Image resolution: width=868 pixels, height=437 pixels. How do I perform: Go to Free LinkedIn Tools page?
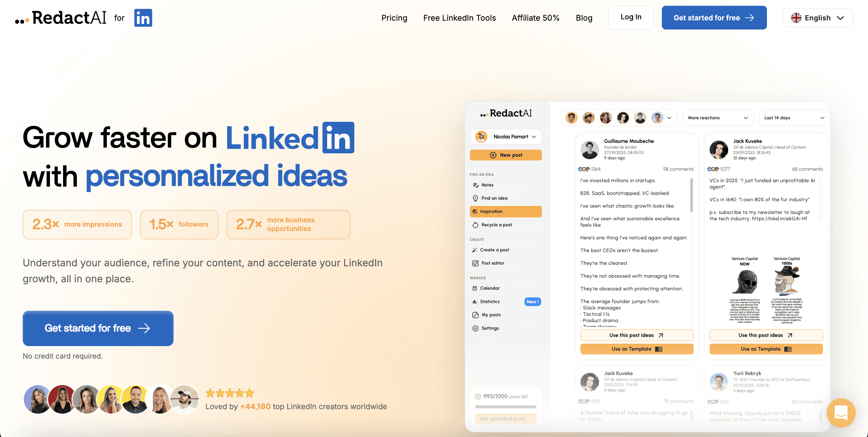(459, 18)
